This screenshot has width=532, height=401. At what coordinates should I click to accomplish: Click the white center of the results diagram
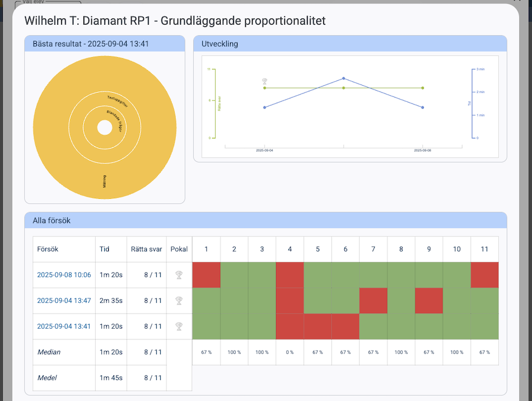(x=105, y=128)
